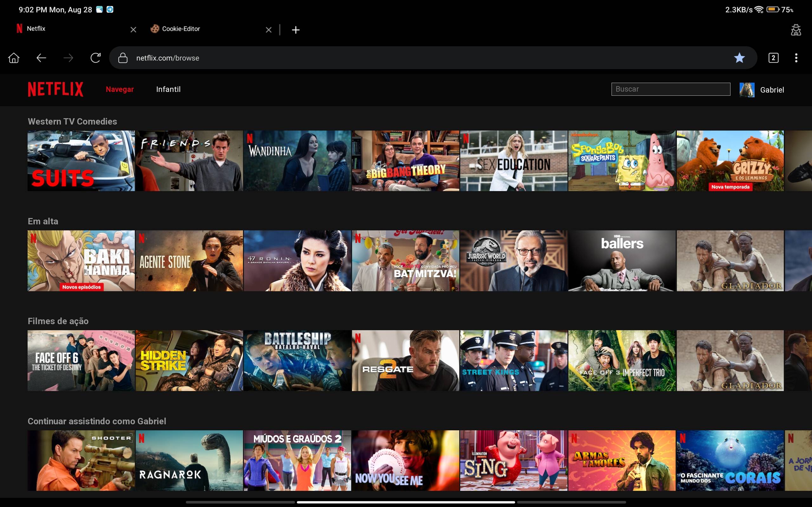812x507 pixels.
Task: Toggle the bookmark star for this page
Action: pos(739,58)
